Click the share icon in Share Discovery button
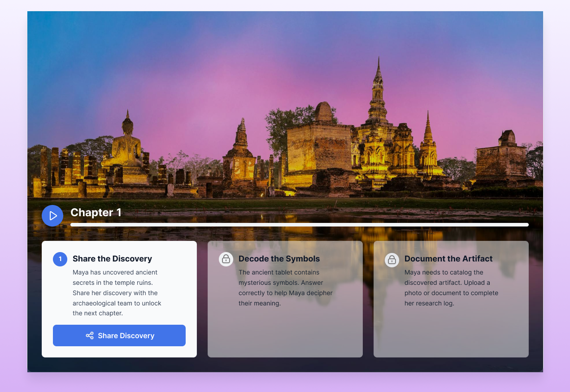570x392 pixels. pos(90,335)
